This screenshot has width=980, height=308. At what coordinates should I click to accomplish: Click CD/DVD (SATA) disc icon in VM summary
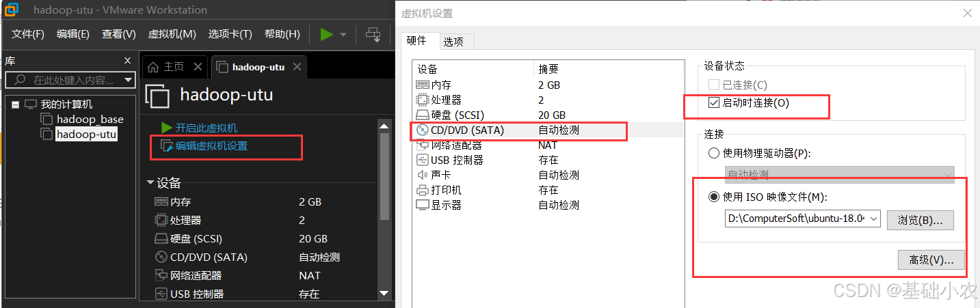(x=161, y=257)
